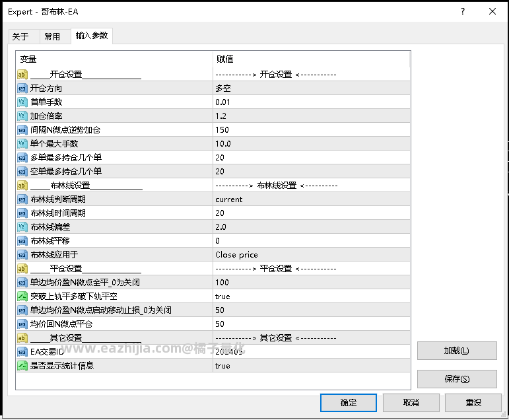
Task: Click the icon beside 单边均价盈N微点启动移动止损_0为关闭
Action: click(x=22, y=310)
